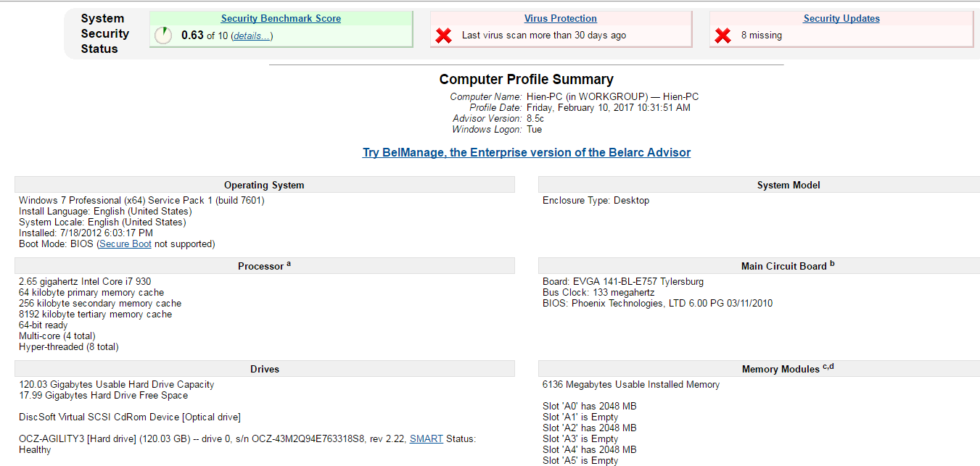This screenshot has width=980, height=466.
Task: Click footnote b next to Main Circuit Board
Action: pyautogui.click(x=832, y=264)
